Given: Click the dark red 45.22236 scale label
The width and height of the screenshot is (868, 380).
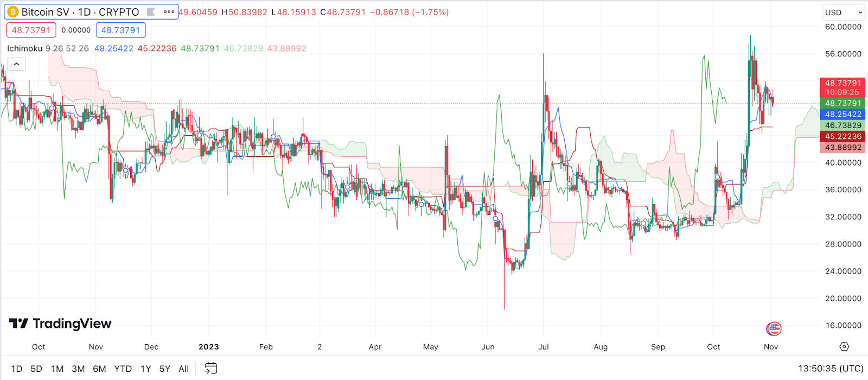Looking at the screenshot, I should tap(843, 136).
